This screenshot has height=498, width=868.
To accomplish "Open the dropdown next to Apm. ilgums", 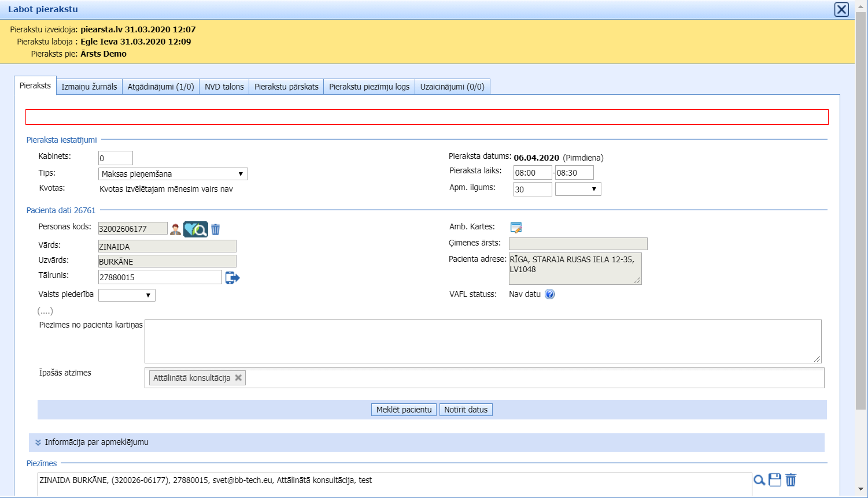I will (x=578, y=189).
